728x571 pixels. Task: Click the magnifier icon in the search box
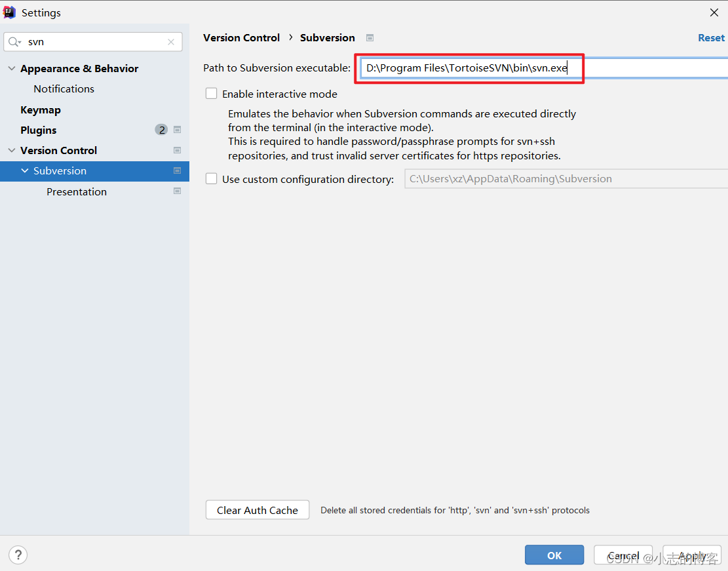click(15, 41)
